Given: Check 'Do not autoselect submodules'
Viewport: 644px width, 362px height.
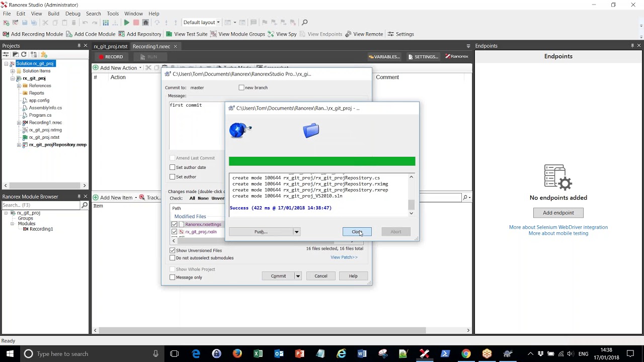Looking at the screenshot, I should 173,258.
